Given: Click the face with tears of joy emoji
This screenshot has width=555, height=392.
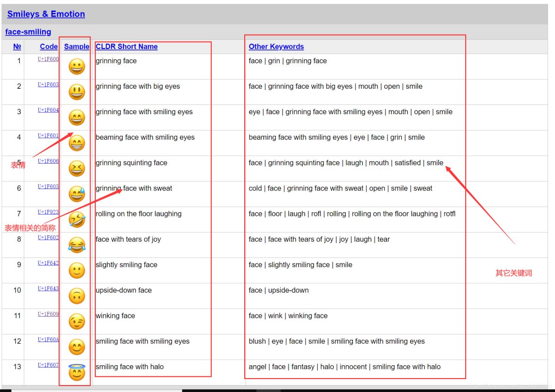Looking at the screenshot, I should tap(77, 245).
